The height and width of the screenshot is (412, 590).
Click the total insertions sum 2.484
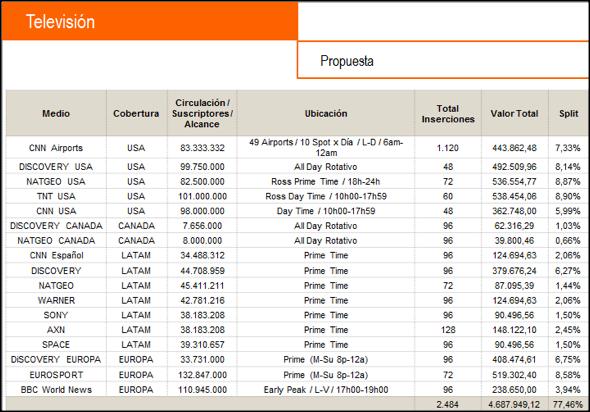point(448,404)
